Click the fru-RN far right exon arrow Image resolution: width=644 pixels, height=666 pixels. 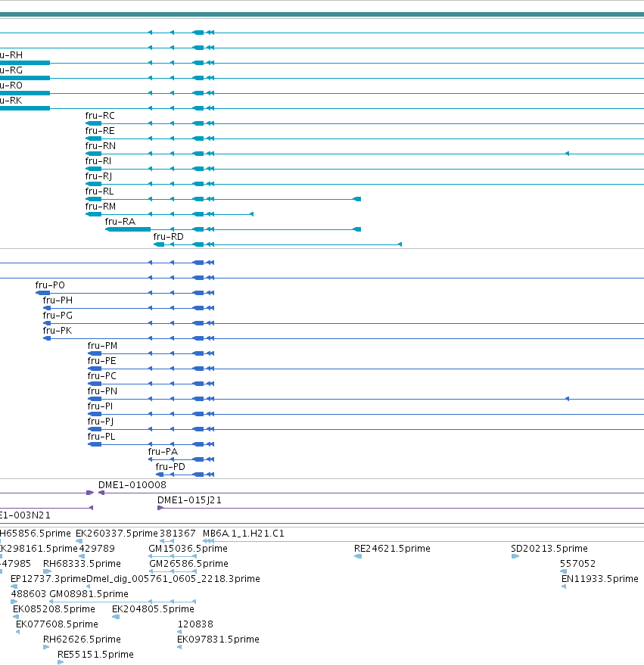click(x=567, y=154)
